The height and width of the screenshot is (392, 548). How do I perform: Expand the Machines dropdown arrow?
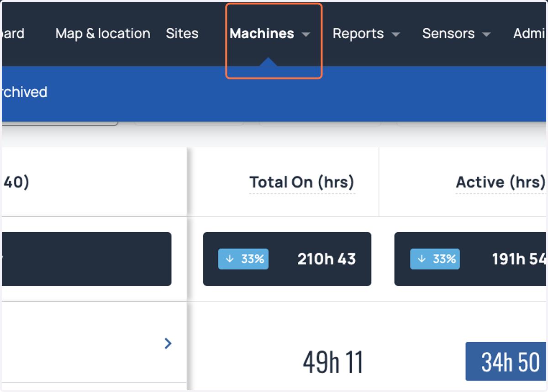(x=306, y=35)
